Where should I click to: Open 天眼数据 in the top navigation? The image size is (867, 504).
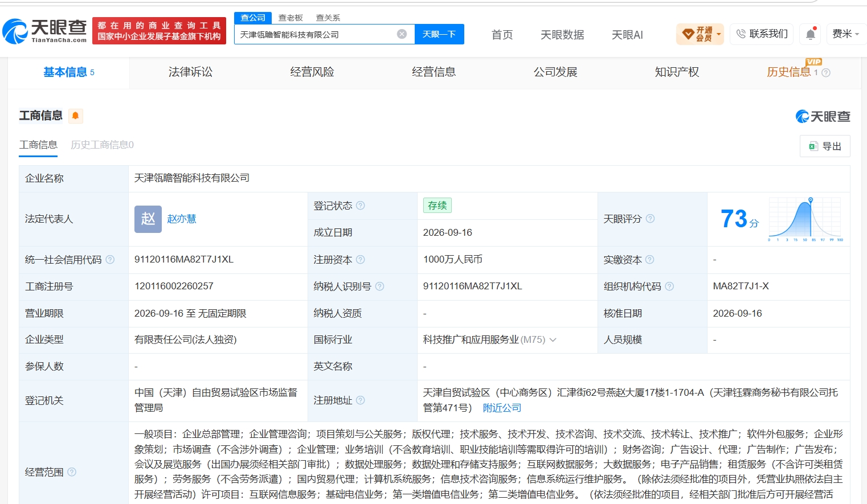click(562, 35)
